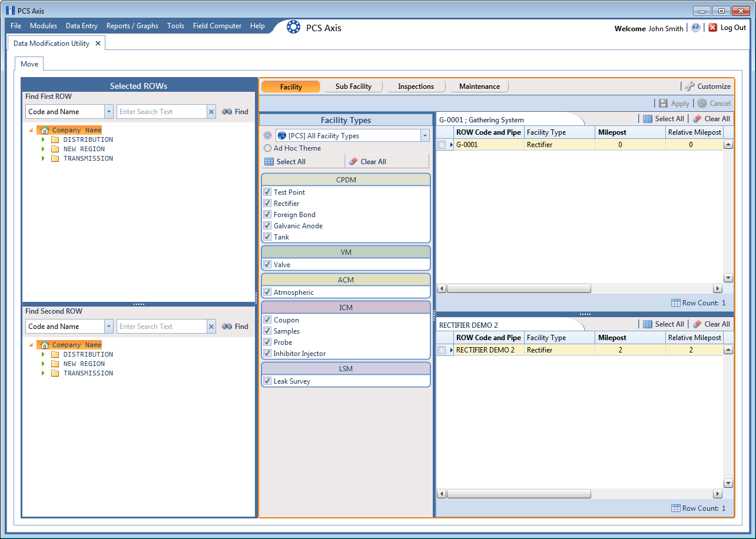Uncheck the Rectifier facility type checkbox
This screenshot has height=539, width=756.
(x=267, y=204)
